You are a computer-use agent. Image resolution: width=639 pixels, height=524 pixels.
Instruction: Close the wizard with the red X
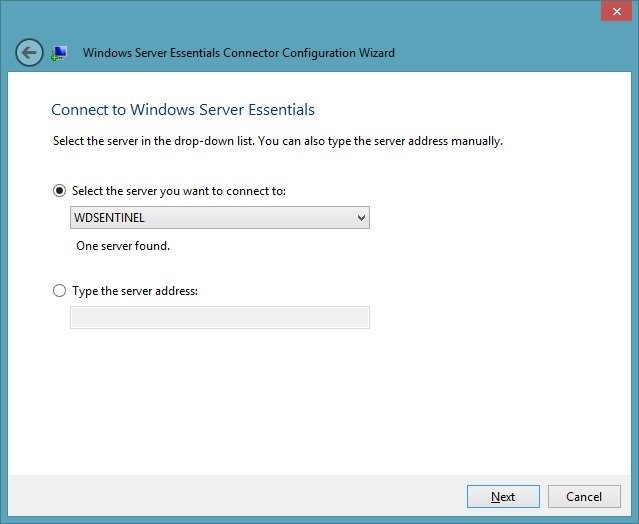(617, 11)
